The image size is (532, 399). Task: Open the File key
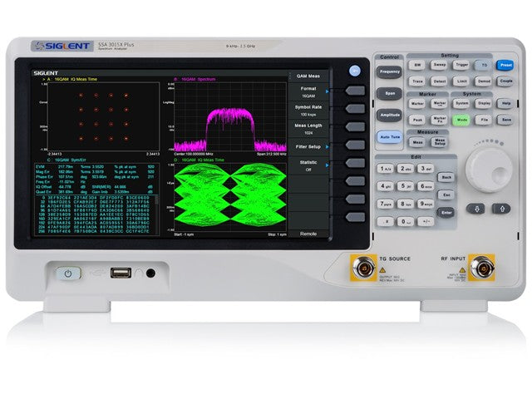tap(484, 120)
